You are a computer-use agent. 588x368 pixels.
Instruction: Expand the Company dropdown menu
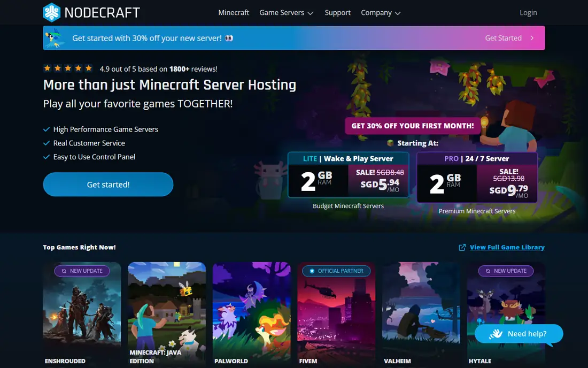tap(381, 12)
